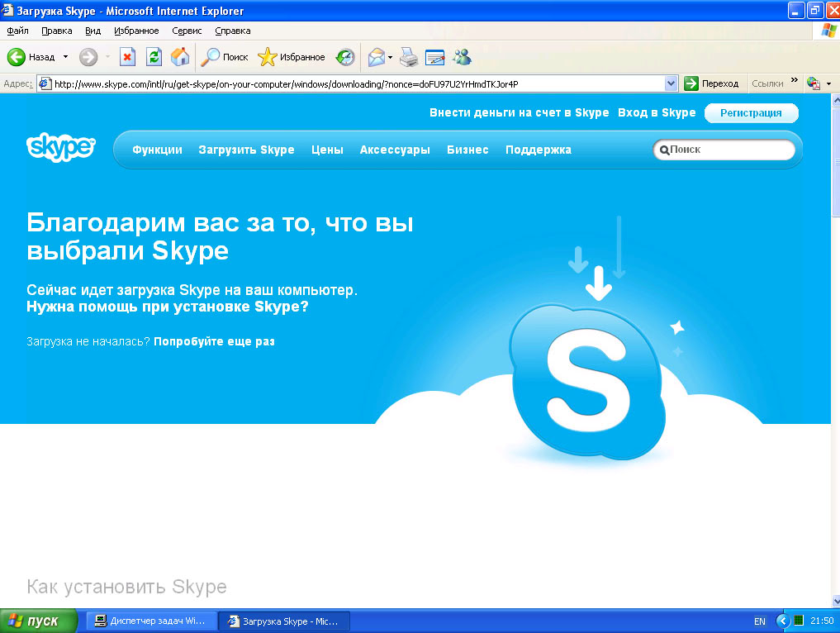Switch to Загрузка Skype taskbar item

(x=285, y=621)
